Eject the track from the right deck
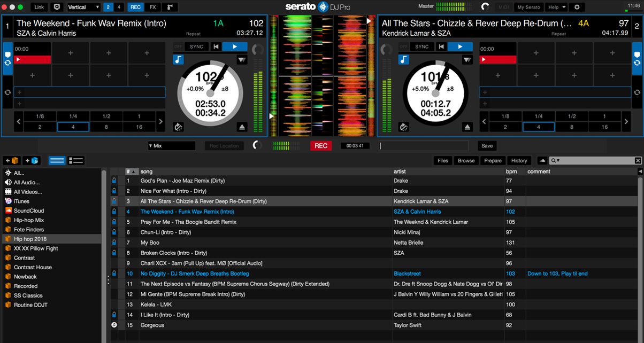The height and width of the screenshot is (343, 644). pos(467,127)
